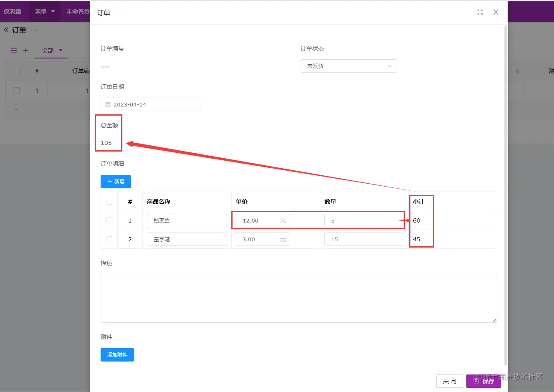
Task: Click the unit price field 12.00
Action: tap(263, 220)
